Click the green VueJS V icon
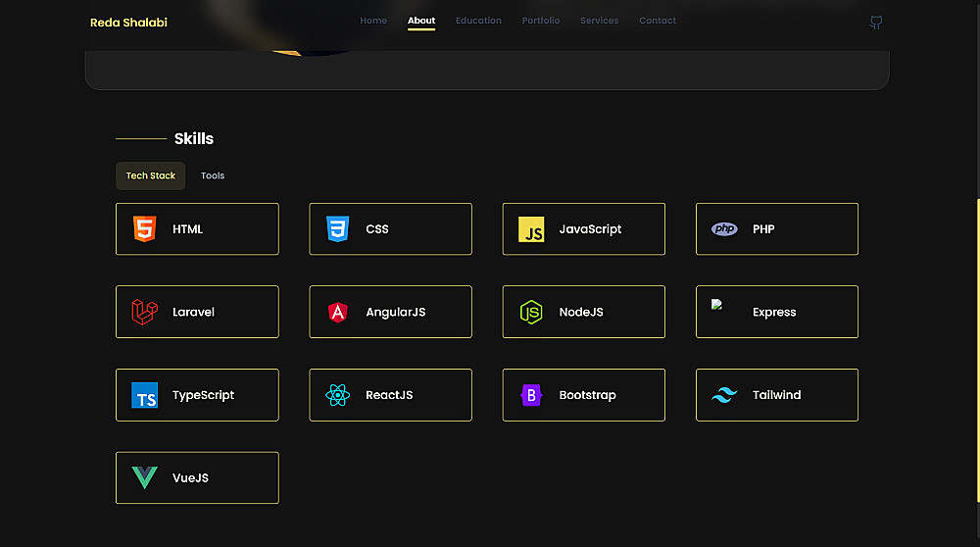Image resolution: width=980 pixels, height=547 pixels. coord(144,477)
